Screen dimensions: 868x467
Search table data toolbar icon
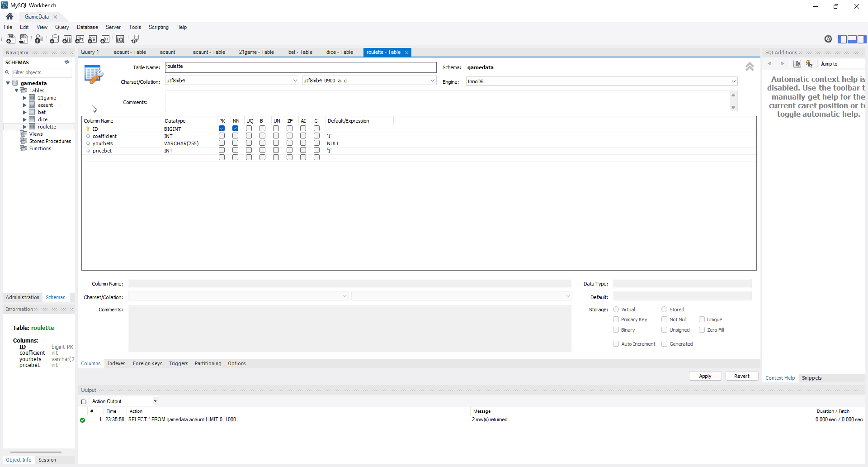[120, 39]
